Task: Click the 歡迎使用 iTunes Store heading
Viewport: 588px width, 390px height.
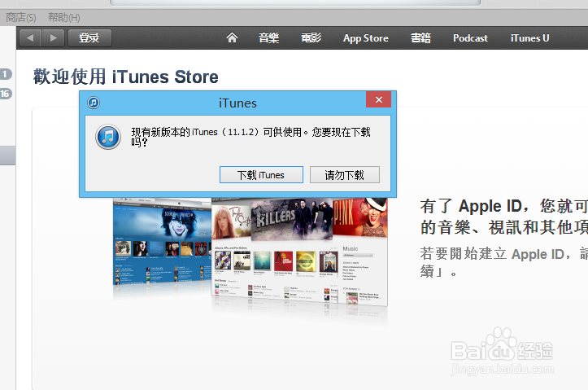Action: (x=125, y=77)
